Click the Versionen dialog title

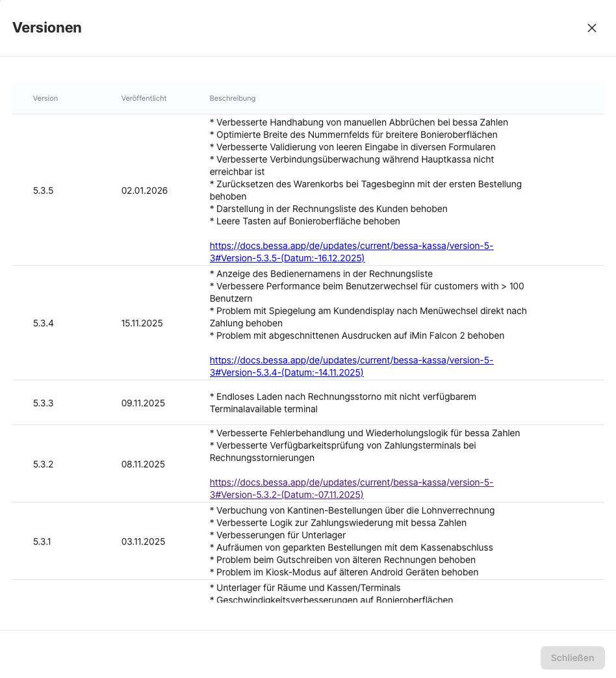click(x=47, y=28)
